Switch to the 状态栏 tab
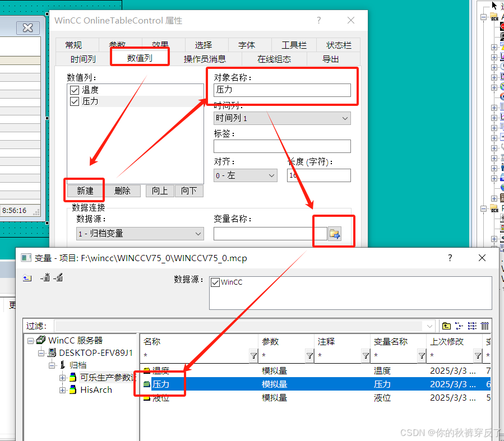The height and width of the screenshot is (441, 504). click(x=339, y=45)
